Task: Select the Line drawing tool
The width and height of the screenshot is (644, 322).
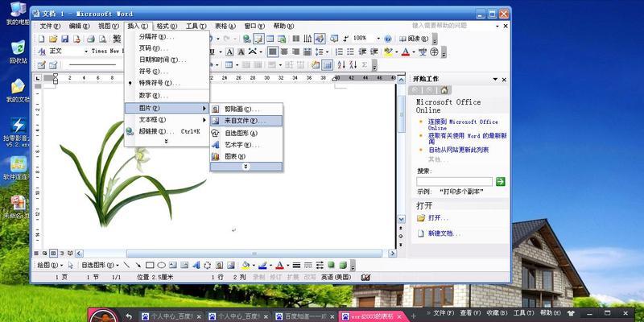Action: [x=126, y=265]
